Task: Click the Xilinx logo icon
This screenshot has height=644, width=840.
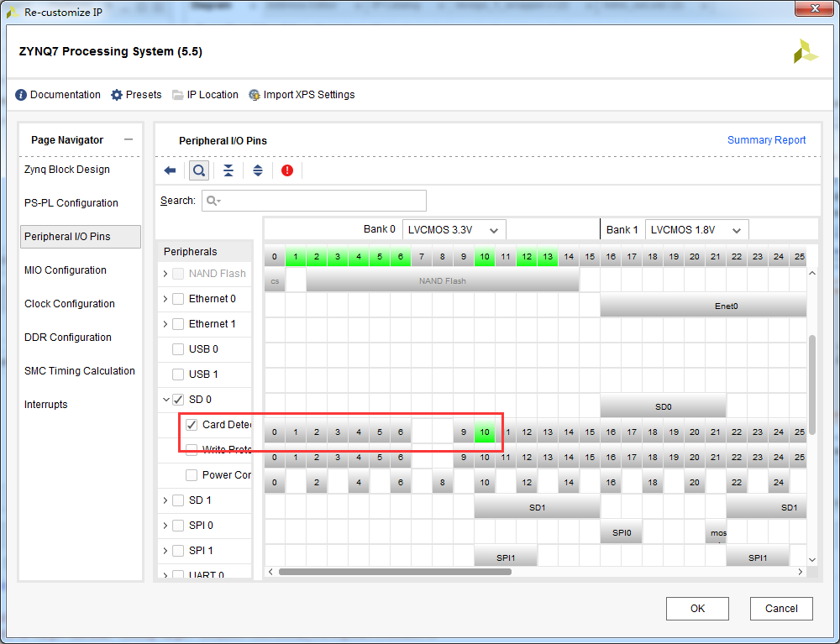Action: click(x=806, y=52)
